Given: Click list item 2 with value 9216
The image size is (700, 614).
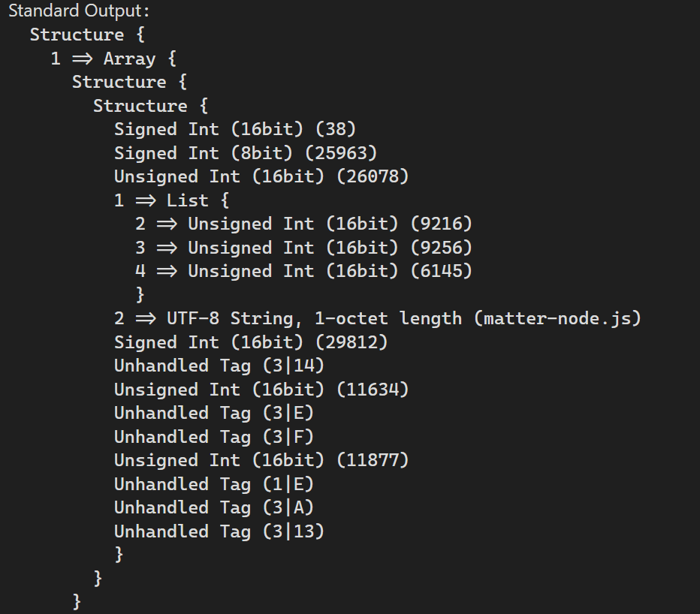Looking at the screenshot, I should click(x=303, y=224).
